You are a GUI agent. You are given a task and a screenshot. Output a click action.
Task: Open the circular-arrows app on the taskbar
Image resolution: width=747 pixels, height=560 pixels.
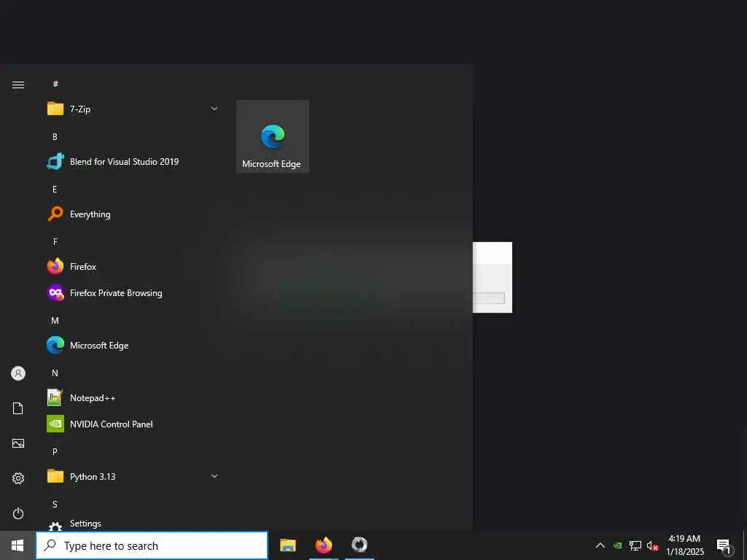pyautogui.click(x=359, y=545)
